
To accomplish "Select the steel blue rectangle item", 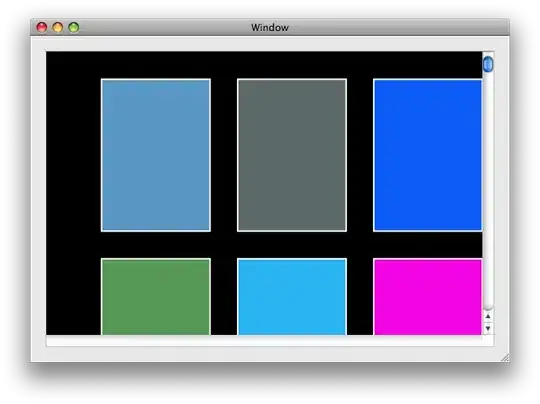I will [156, 155].
